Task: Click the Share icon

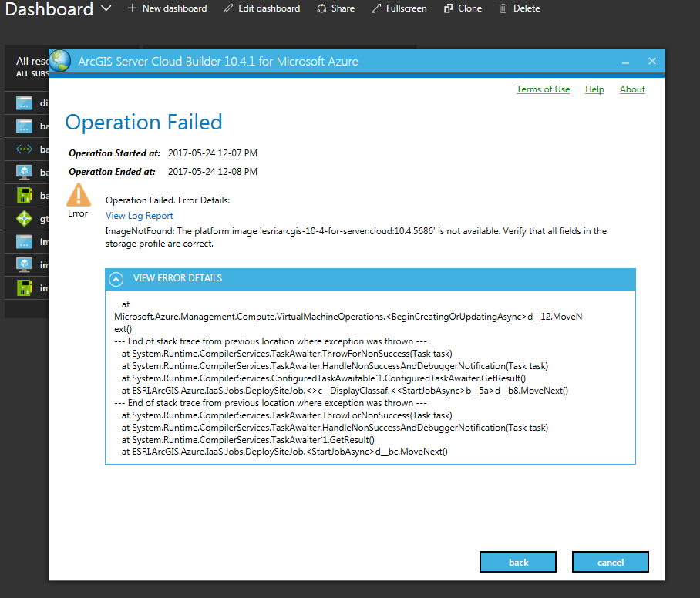Action: pos(321,8)
